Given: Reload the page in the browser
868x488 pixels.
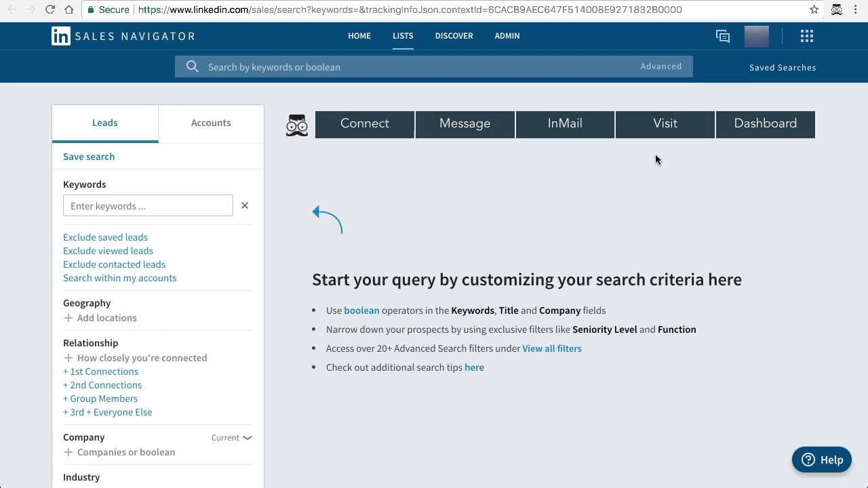Looking at the screenshot, I should click(50, 9).
